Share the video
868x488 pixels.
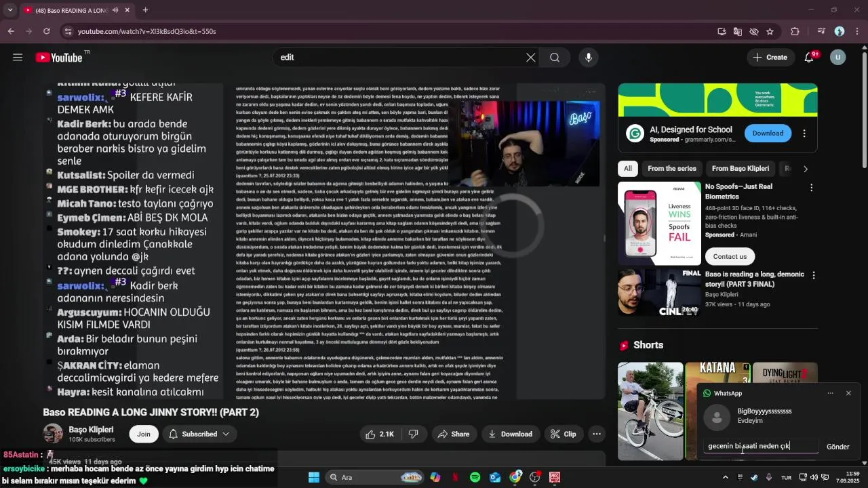[454, 434]
